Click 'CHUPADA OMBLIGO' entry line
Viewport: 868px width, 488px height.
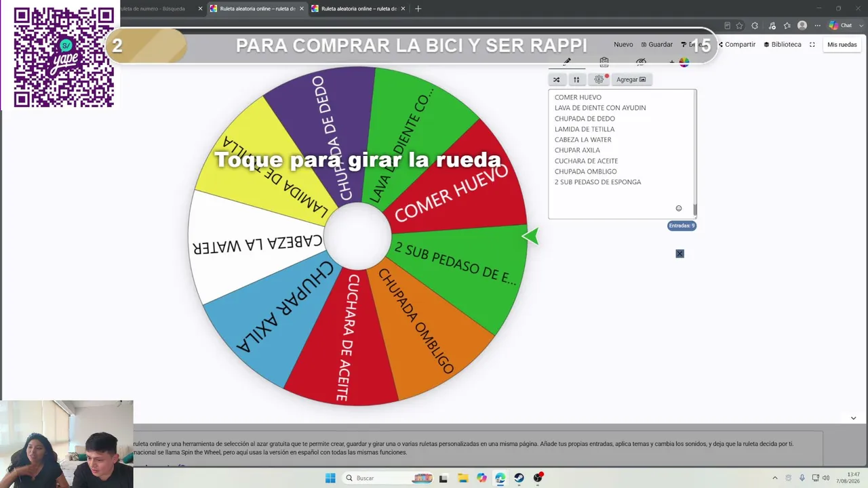pos(586,171)
